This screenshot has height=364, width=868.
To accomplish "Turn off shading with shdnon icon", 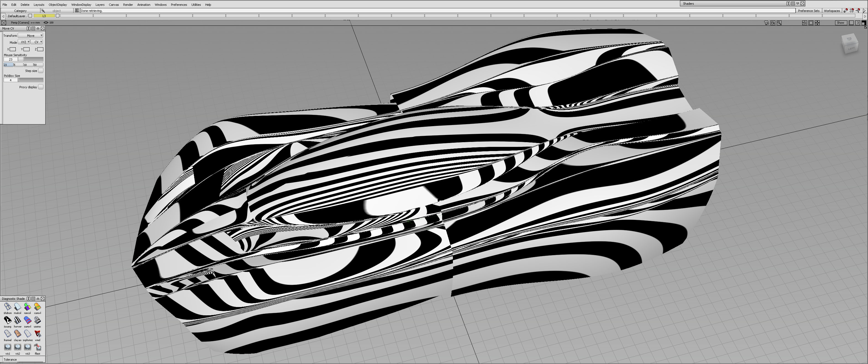I will click(x=7, y=307).
